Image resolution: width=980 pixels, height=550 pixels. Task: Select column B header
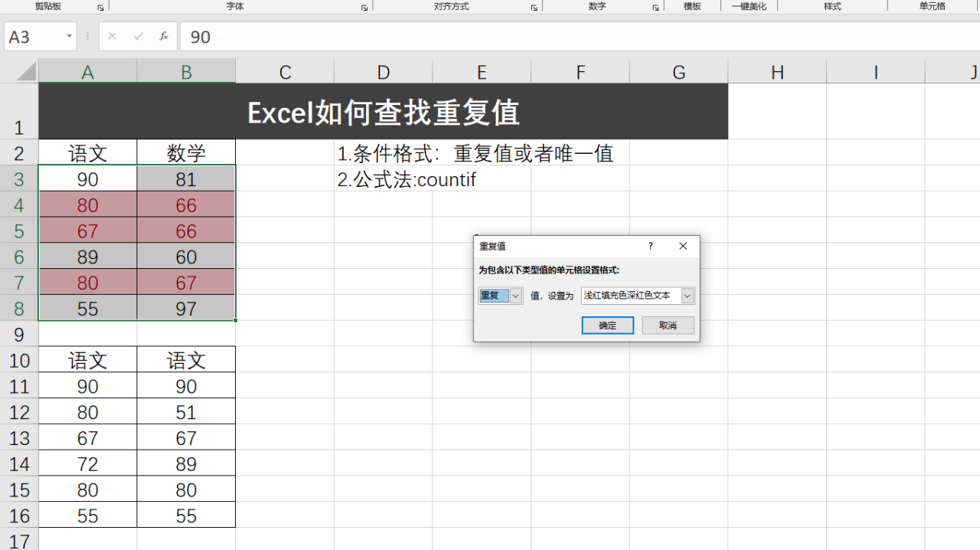[186, 72]
